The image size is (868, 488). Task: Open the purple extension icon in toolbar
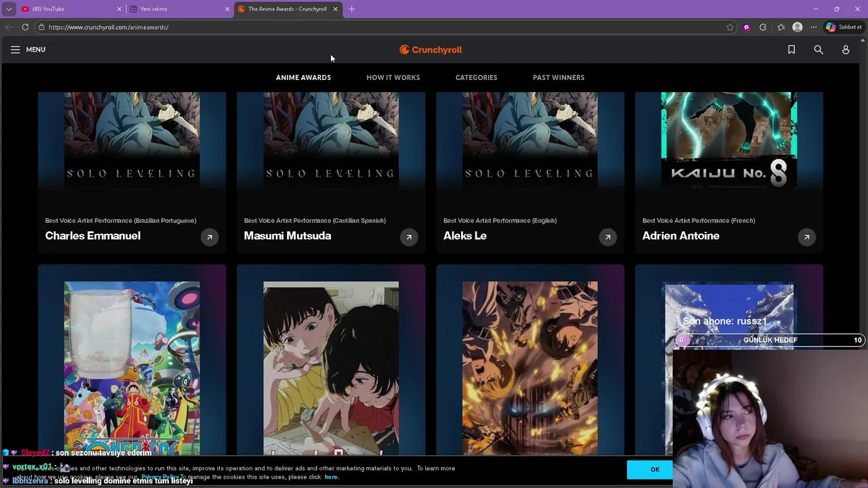(x=747, y=27)
